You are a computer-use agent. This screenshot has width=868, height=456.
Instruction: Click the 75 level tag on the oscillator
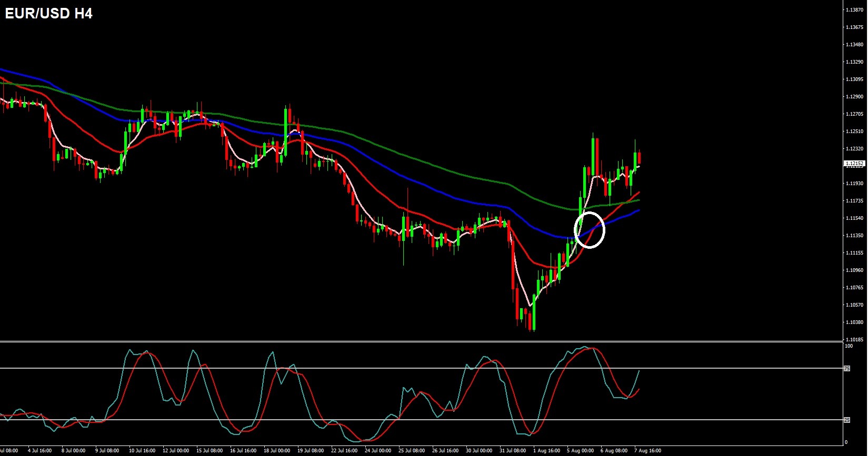847,369
